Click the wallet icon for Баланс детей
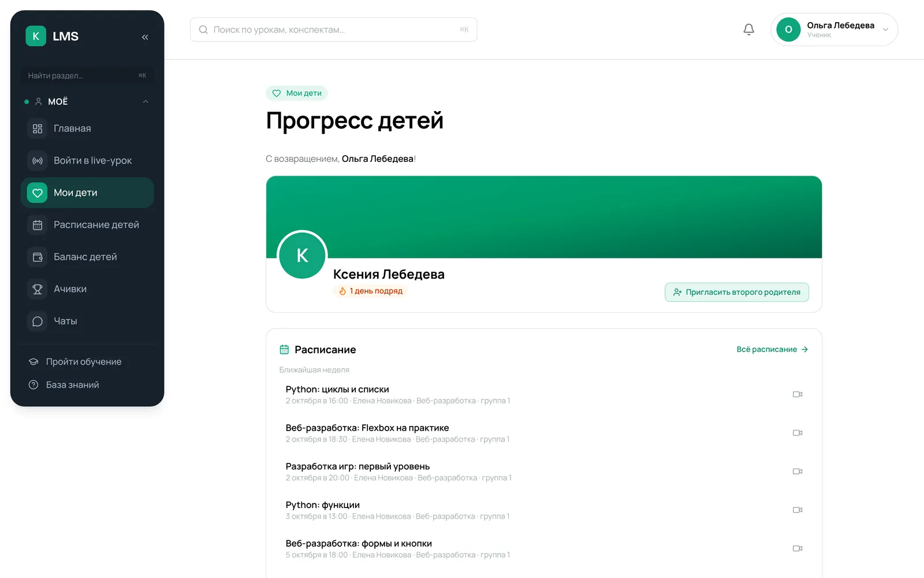The height and width of the screenshot is (578, 924). [x=38, y=257]
